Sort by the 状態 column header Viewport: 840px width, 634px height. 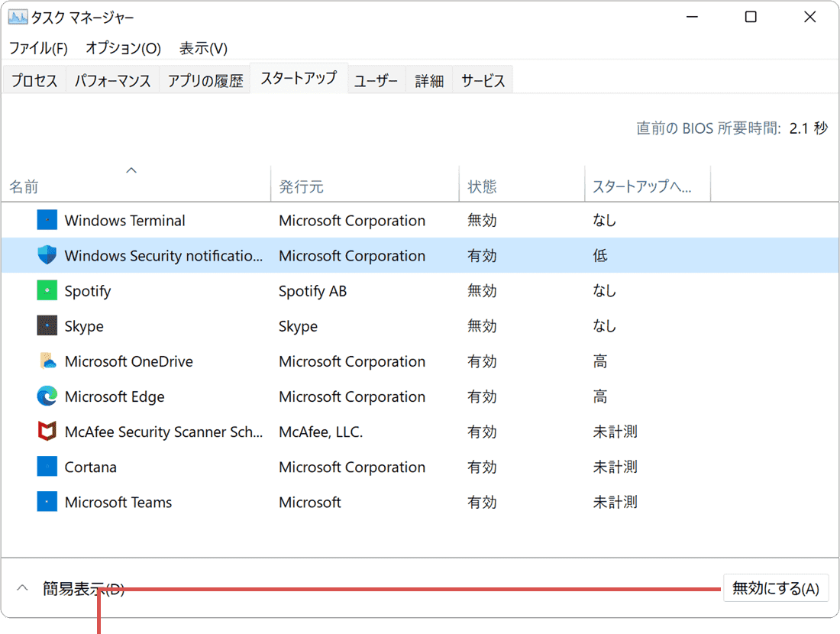(x=522, y=184)
